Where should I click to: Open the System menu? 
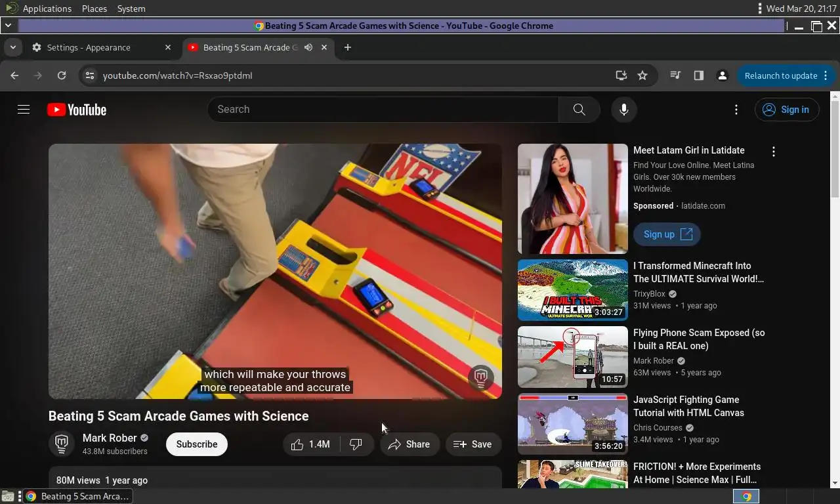(131, 9)
